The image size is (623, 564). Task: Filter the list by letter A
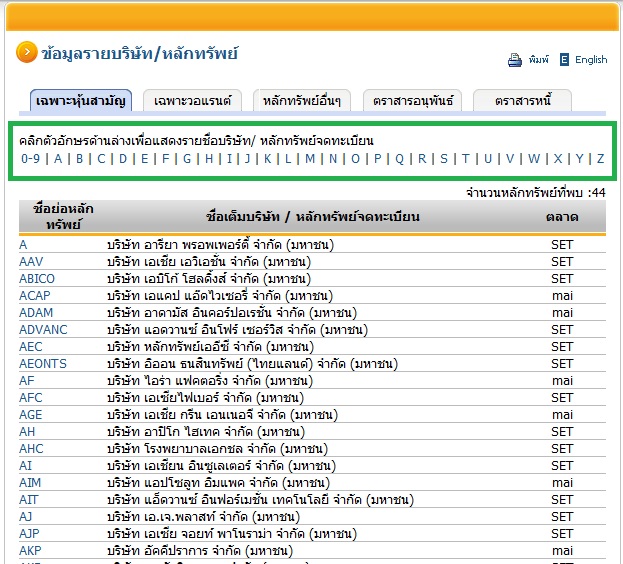tap(58, 159)
